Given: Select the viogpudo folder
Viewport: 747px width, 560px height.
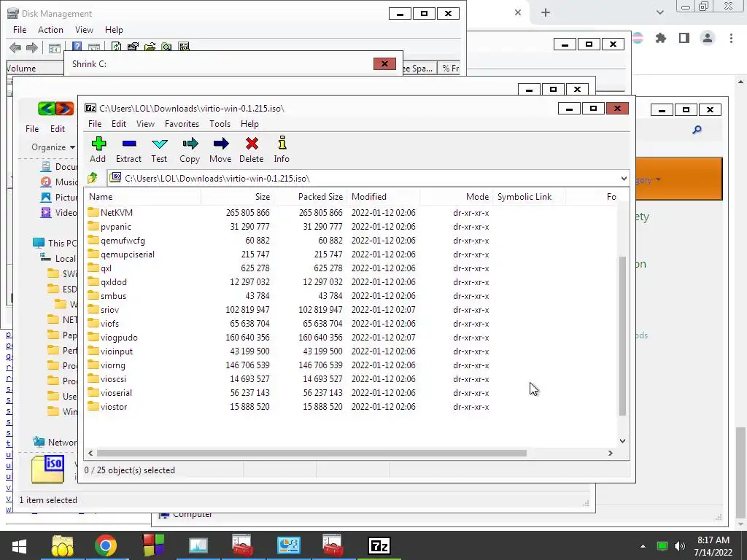Looking at the screenshot, I should pos(112,337).
